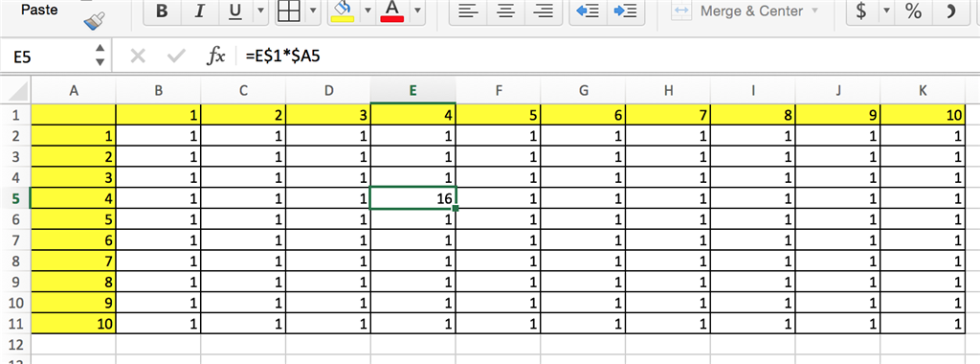Select cell B1 containing 1
This screenshot has width=980, height=364.
tap(159, 114)
